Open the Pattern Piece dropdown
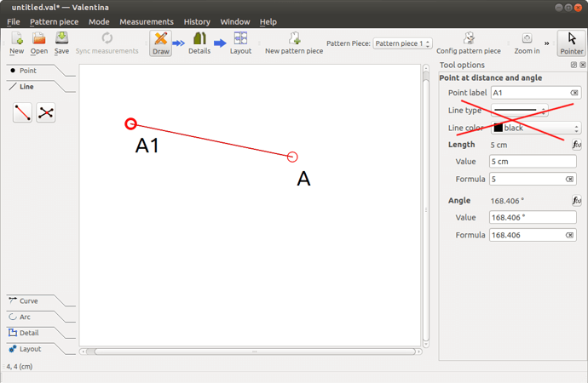Image resolution: width=588 pixels, height=383 pixels. pos(403,43)
